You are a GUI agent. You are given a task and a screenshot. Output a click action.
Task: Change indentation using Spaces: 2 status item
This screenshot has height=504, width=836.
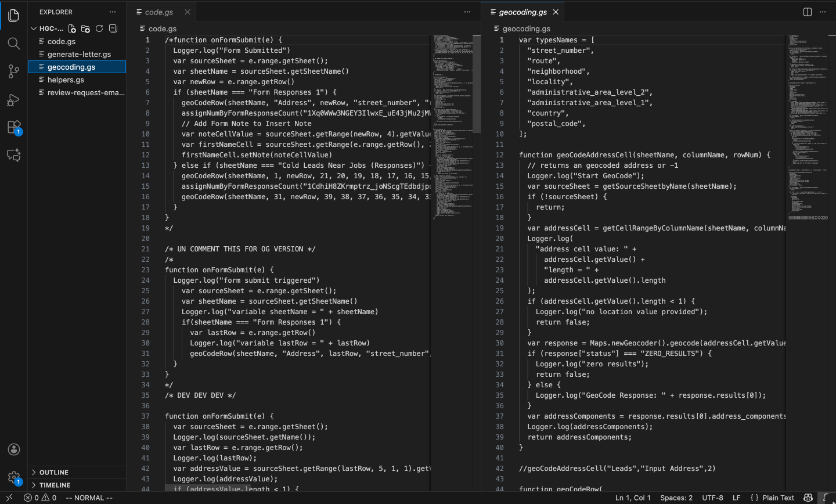tap(676, 498)
